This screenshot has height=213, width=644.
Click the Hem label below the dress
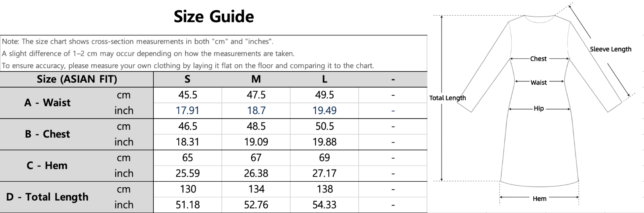539,199
